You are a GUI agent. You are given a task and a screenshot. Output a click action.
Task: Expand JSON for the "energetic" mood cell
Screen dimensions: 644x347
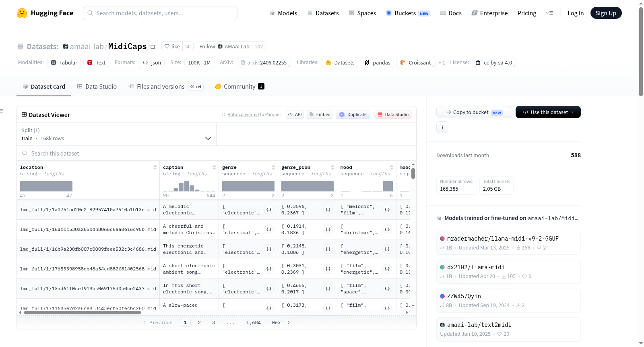[387, 249]
